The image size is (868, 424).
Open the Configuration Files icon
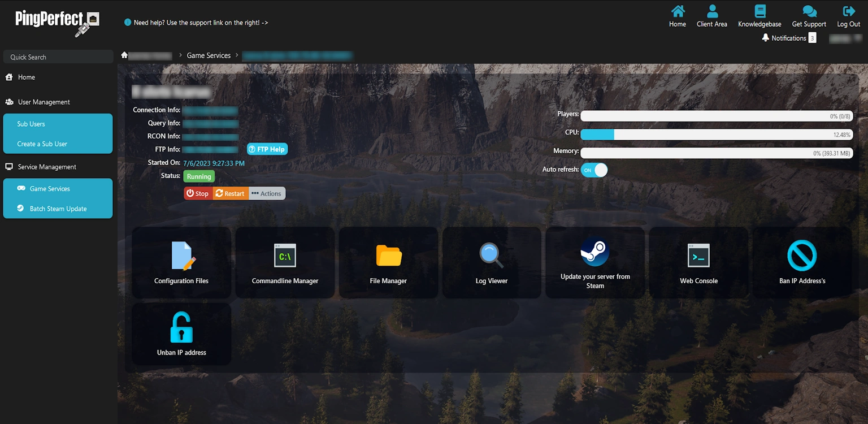[182, 256]
